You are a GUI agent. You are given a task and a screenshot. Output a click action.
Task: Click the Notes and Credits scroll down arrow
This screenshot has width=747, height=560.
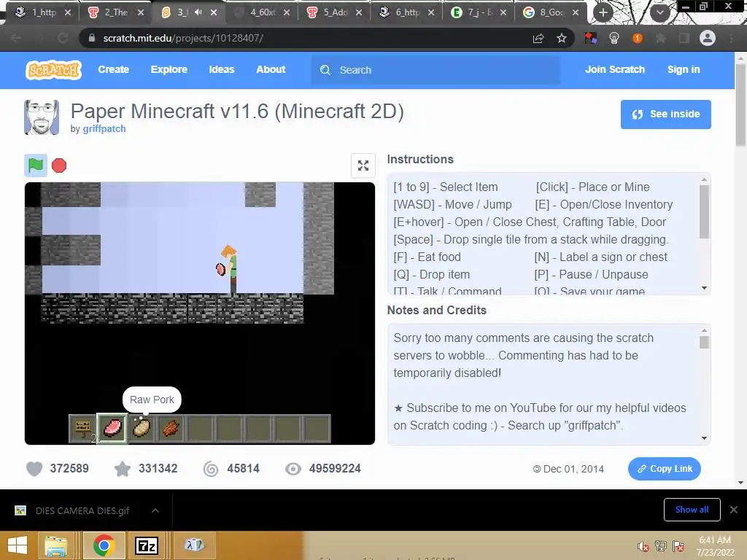point(704,438)
